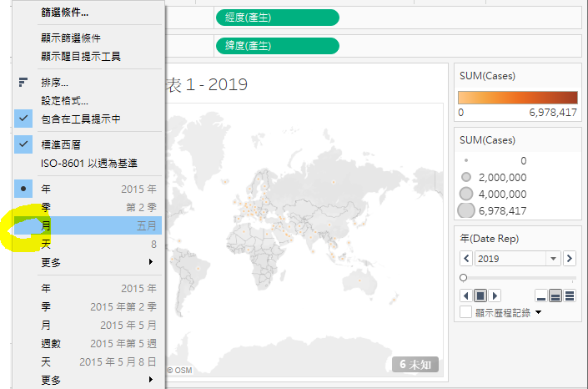Click the 6,978,417 size legend circle
Screen dimensions: 588x389
pyautogui.click(x=466, y=210)
